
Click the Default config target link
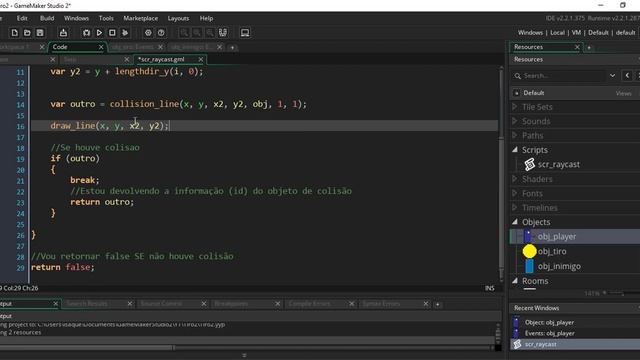[x=598, y=33]
